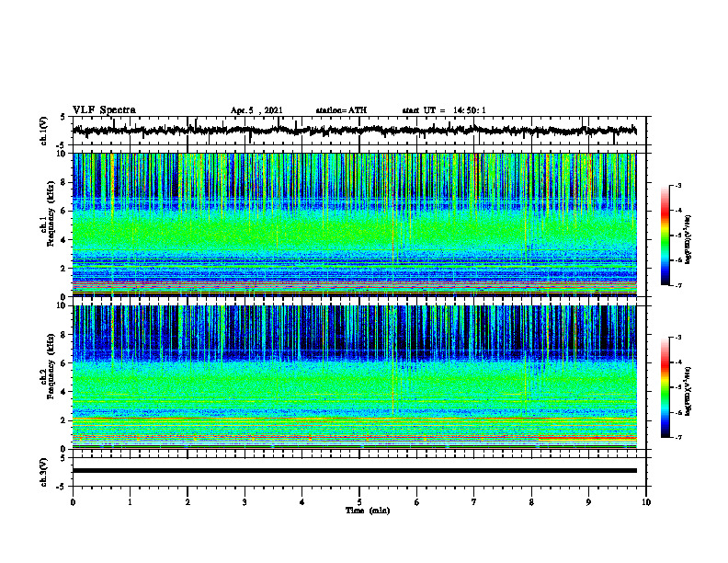Click the "-5" tick on ch.2 colorbar
Image resolution: width=728 pixels, height=563 pixels.
pyautogui.click(x=677, y=387)
